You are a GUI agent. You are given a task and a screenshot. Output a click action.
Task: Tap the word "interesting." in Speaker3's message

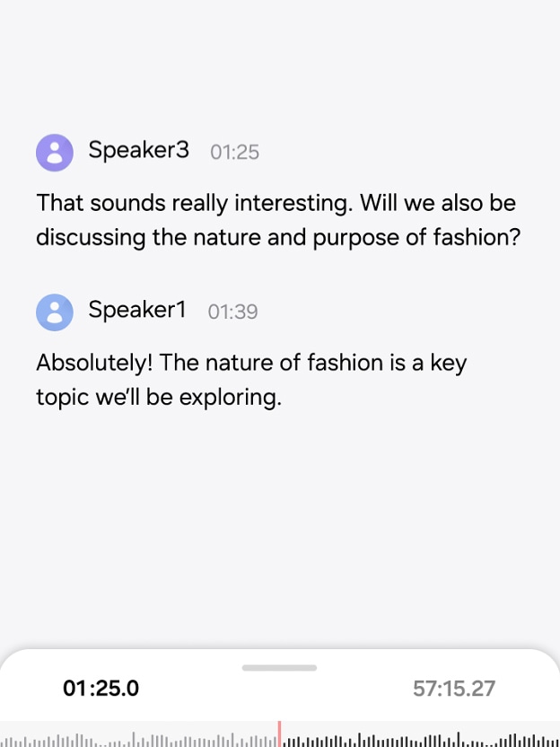click(294, 203)
